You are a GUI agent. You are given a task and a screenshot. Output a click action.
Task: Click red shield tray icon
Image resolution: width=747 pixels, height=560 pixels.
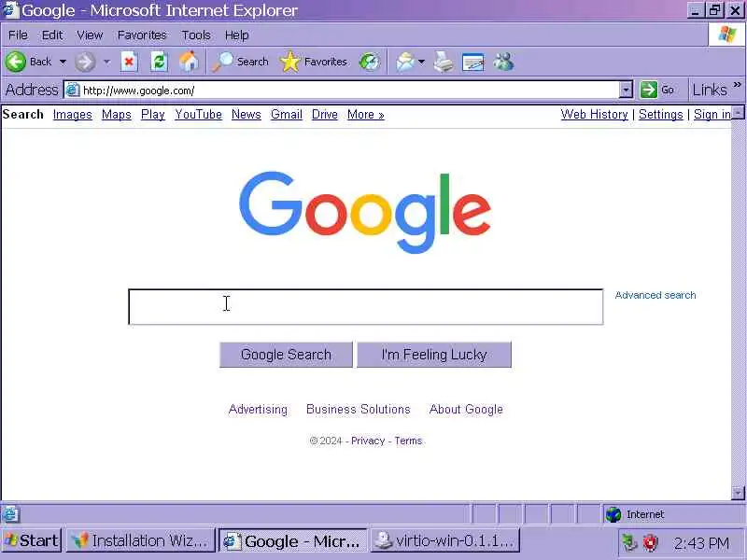[650, 542]
